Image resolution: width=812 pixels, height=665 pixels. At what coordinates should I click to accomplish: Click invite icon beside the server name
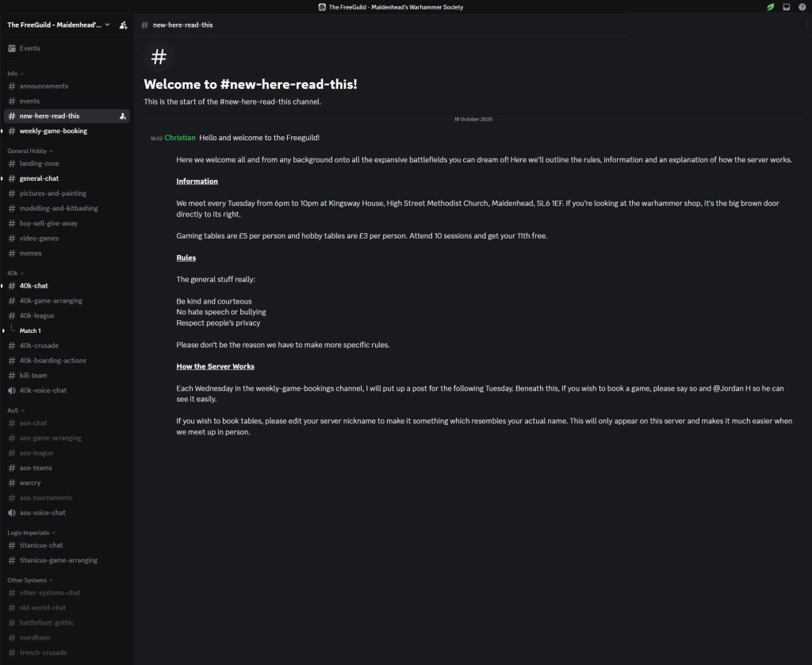[123, 25]
